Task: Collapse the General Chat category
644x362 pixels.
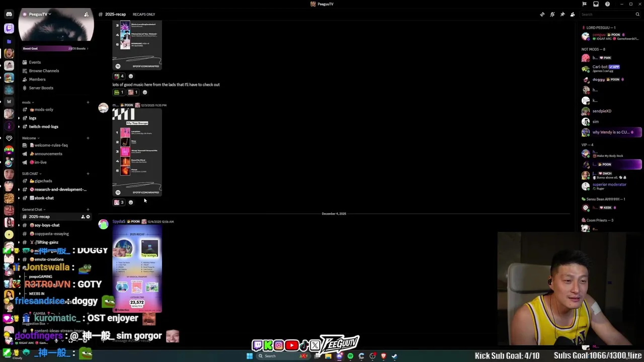Action: pos(33,209)
